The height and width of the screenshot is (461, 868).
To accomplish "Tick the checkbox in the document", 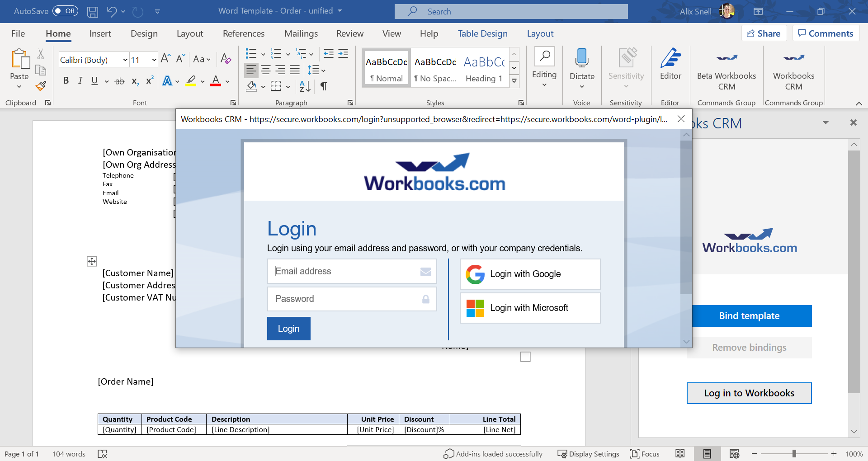I will [525, 357].
